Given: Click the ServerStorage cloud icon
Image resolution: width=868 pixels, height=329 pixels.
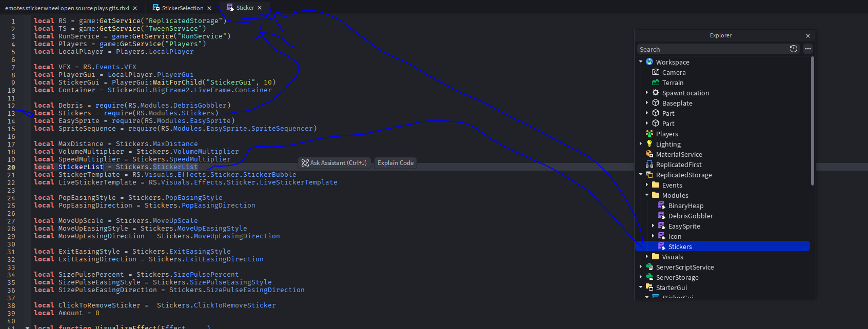Looking at the screenshot, I should pos(649,277).
